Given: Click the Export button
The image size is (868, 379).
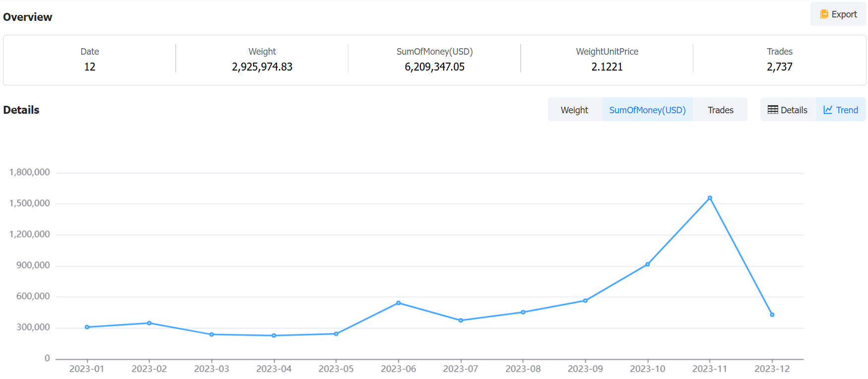Looking at the screenshot, I should coord(838,14).
